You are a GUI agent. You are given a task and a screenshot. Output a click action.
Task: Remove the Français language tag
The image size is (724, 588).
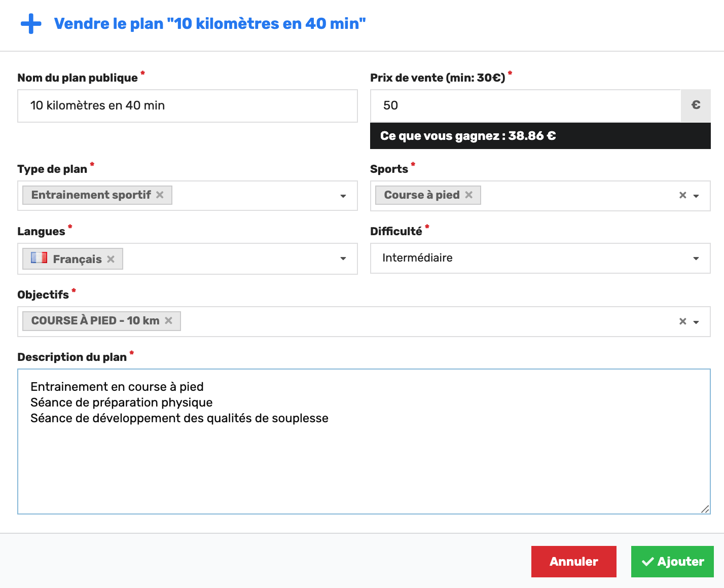[x=111, y=259]
